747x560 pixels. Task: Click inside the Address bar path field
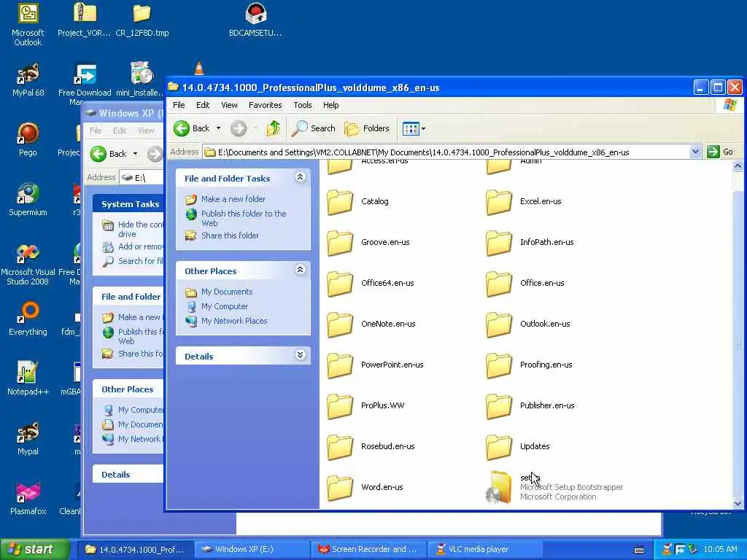pyautogui.click(x=446, y=152)
